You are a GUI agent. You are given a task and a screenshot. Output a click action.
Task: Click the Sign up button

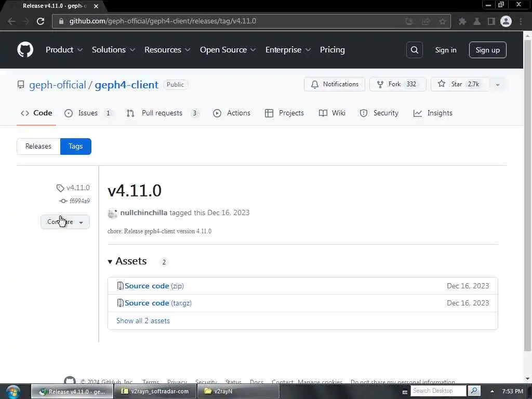(x=487, y=50)
